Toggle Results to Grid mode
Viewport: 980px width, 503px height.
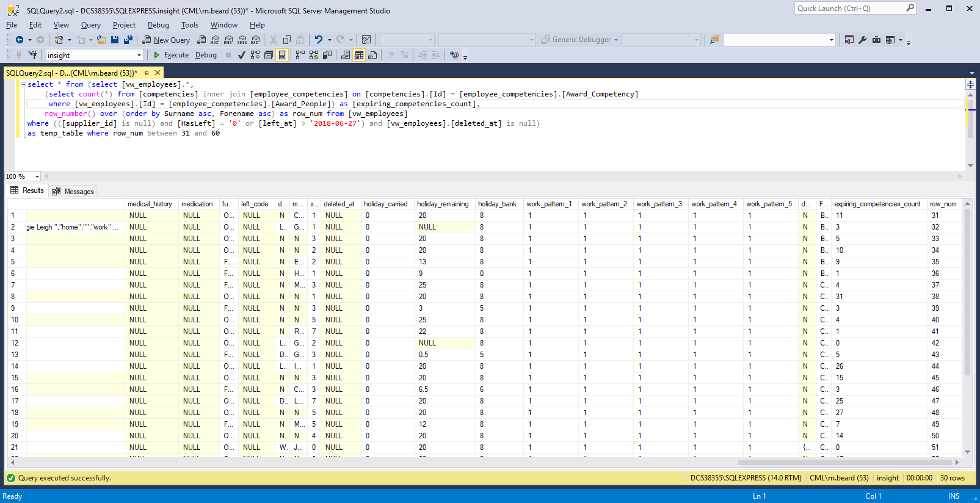point(359,55)
